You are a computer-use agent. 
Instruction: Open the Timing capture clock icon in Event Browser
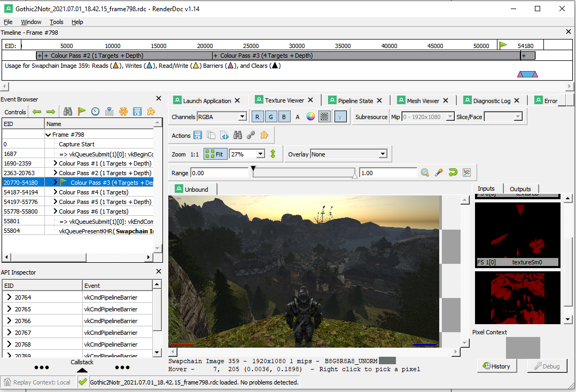tap(95, 111)
